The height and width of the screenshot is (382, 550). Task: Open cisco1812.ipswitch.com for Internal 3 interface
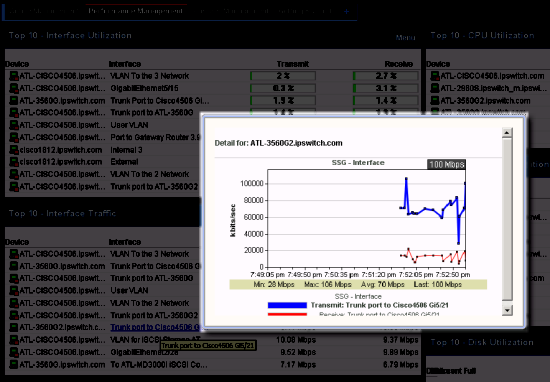click(x=61, y=150)
